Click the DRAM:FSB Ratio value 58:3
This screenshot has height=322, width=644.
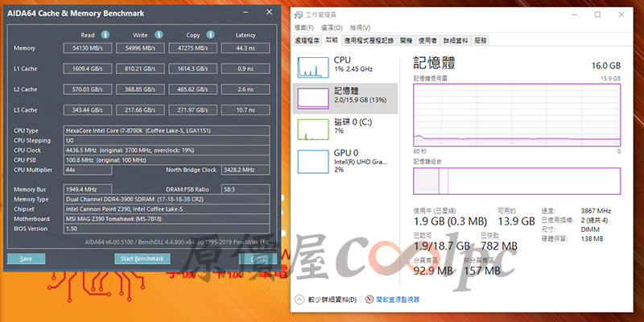point(246,189)
